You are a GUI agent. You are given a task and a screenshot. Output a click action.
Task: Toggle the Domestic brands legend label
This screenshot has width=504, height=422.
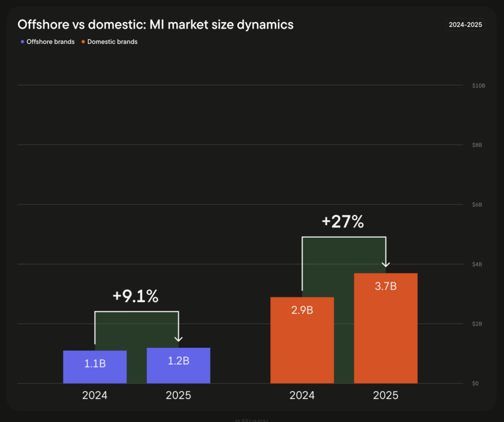112,42
